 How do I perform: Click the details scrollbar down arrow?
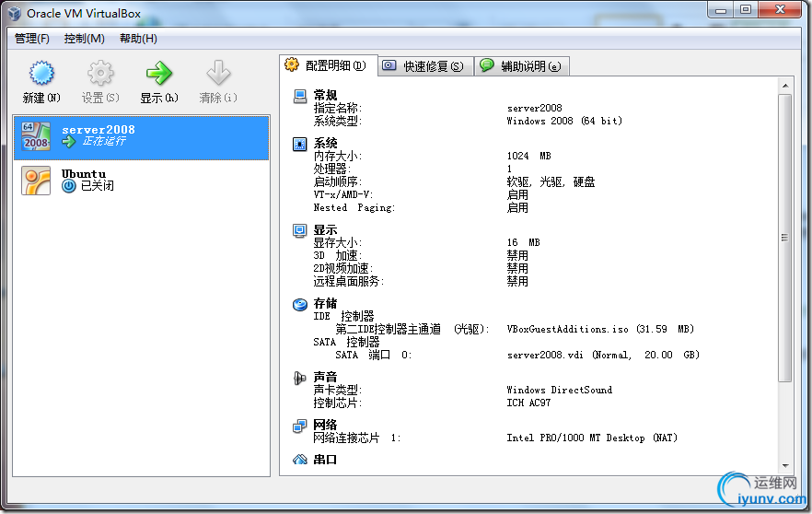[x=785, y=466]
